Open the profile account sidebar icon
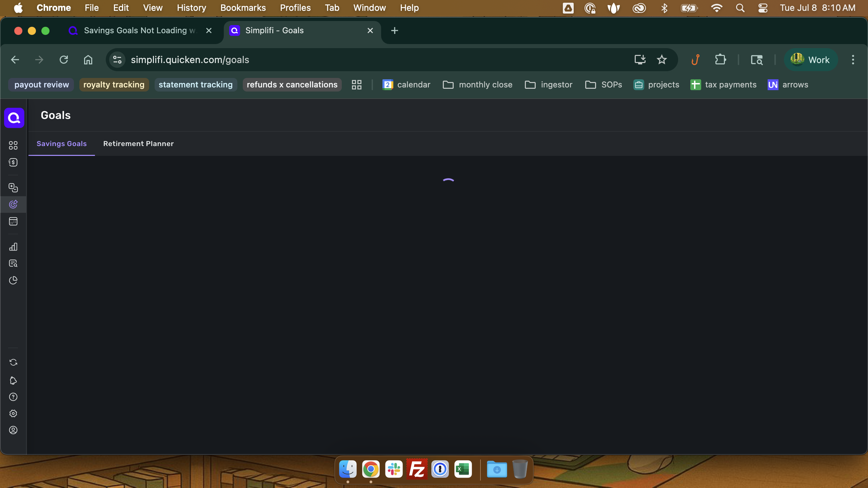Viewport: 868px width, 488px height. coord(13,430)
